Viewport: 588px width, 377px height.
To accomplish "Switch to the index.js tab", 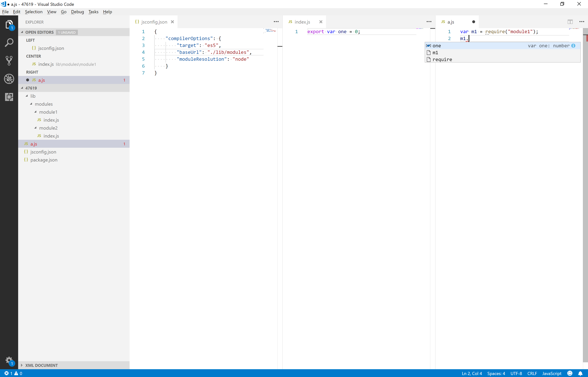I will tap(302, 22).
